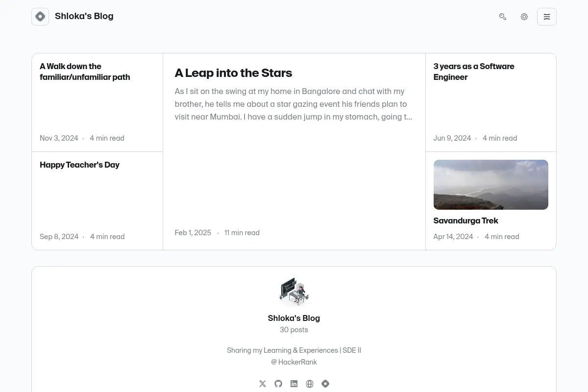Open the "Happy Teacher's Day" post
The image size is (588, 392).
pyautogui.click(x=79, y=165)
